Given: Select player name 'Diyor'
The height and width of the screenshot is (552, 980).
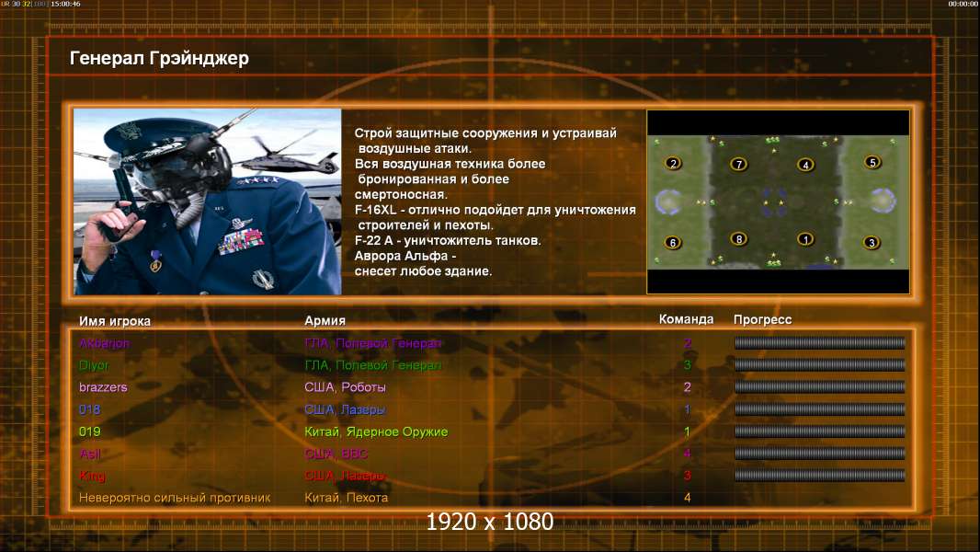Looking at the screenshot, I should click(94, 365).
